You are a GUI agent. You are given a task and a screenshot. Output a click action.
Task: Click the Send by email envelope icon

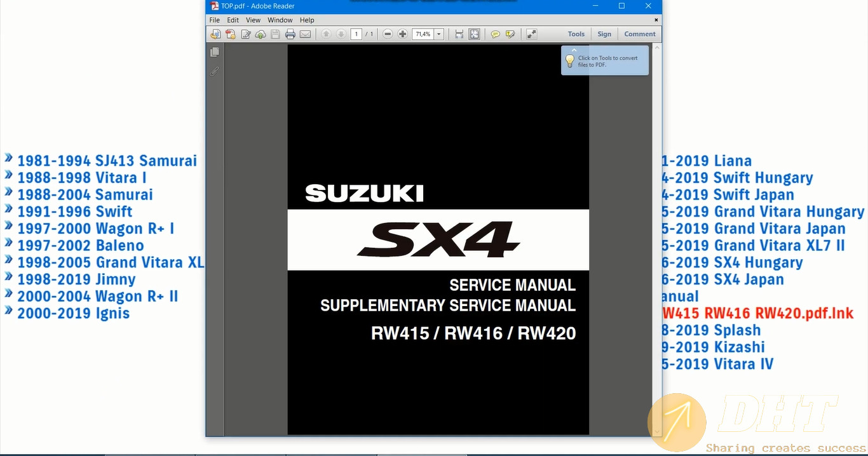pos(305,34)
